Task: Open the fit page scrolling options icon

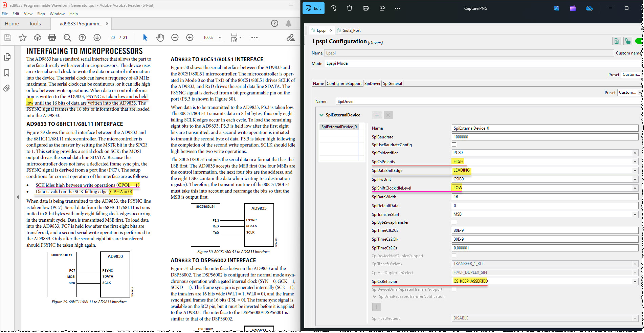Action: [x=236, y=38]
